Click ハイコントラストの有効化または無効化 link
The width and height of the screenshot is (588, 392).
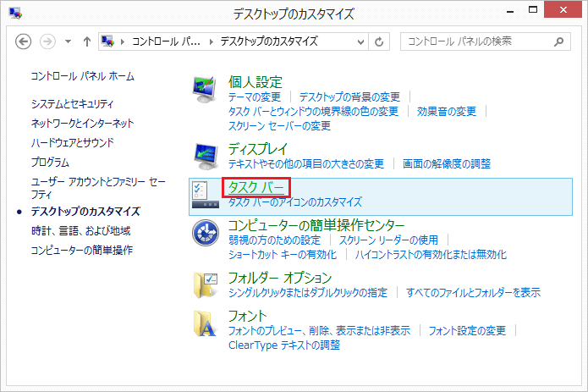pyautogui.click(x=431, y=254)
